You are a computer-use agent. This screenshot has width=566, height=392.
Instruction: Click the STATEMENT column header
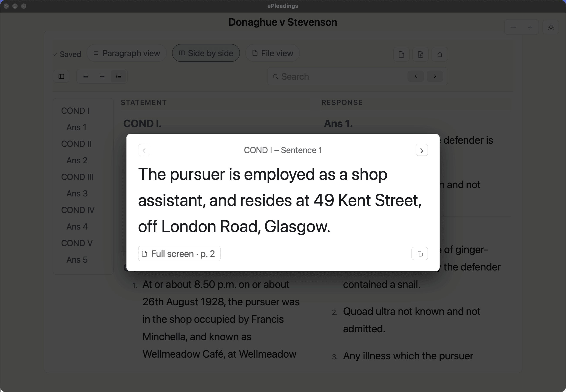pos(144,102)
